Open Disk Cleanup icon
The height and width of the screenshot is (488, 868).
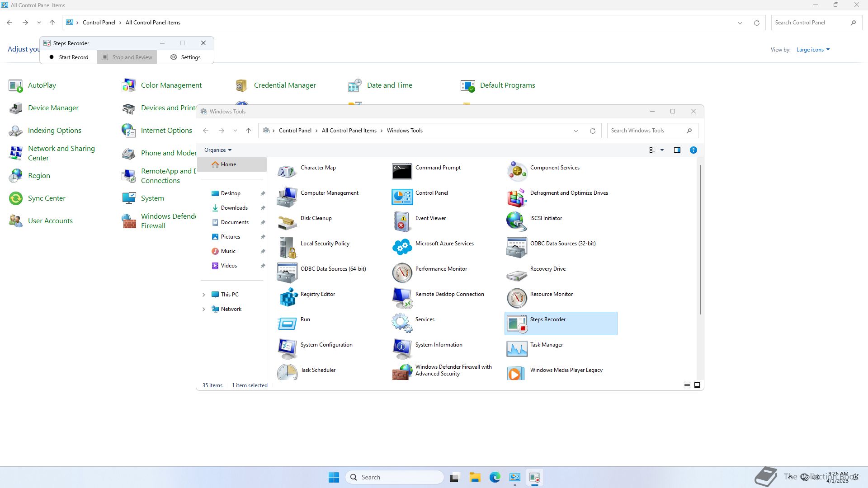click(287, 222)
